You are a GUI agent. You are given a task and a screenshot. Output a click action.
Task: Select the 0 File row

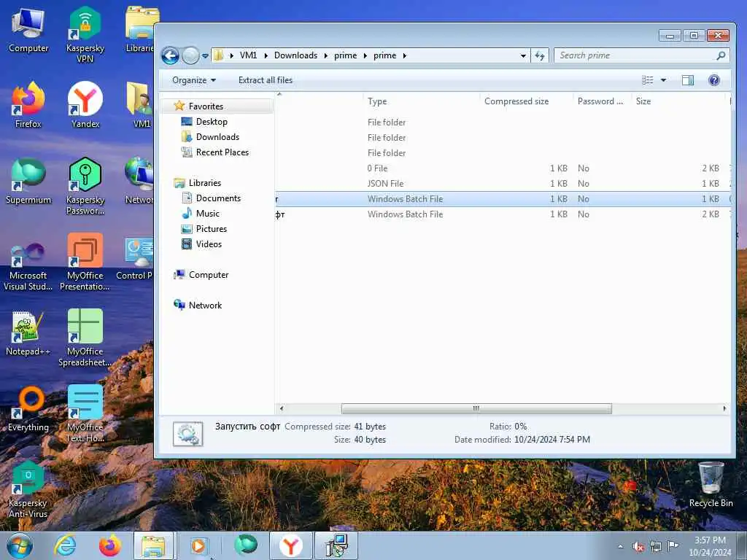(x=503, y=168)
